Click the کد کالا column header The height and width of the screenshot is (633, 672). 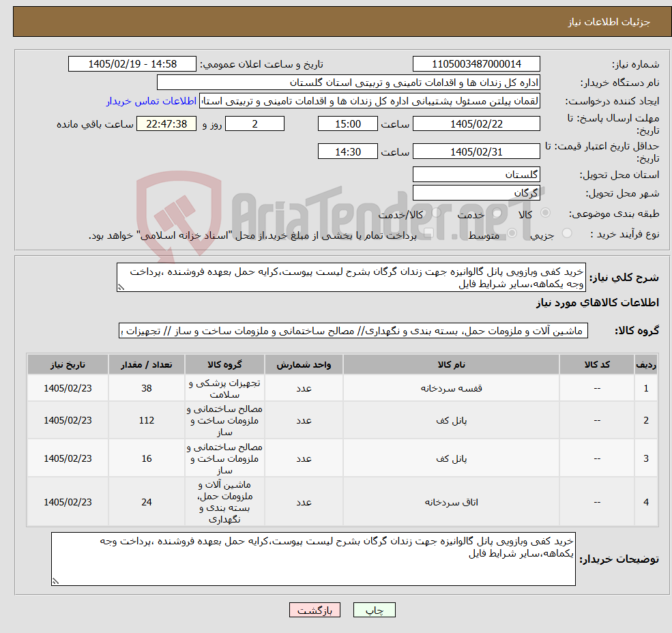point(596,365)
